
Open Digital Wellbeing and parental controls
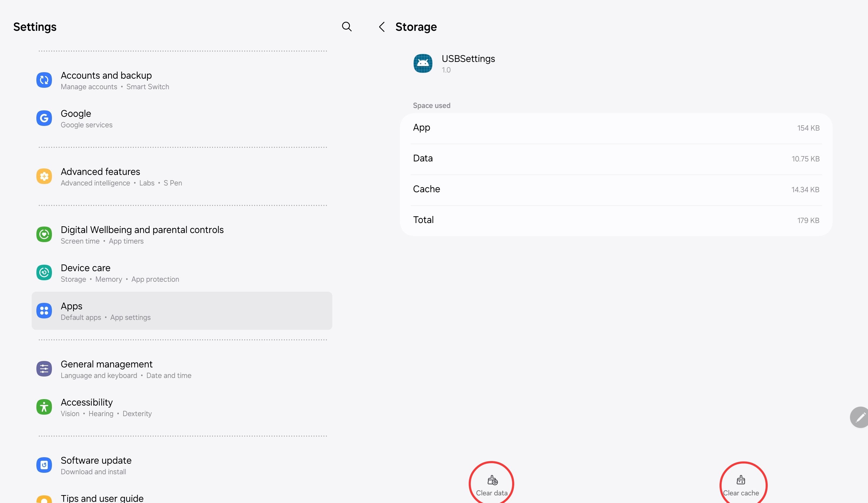(142, 234)
